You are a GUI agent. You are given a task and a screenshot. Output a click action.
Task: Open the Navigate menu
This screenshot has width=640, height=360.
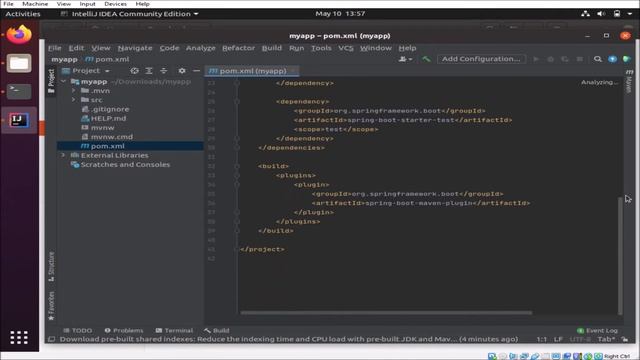[135, 48]
